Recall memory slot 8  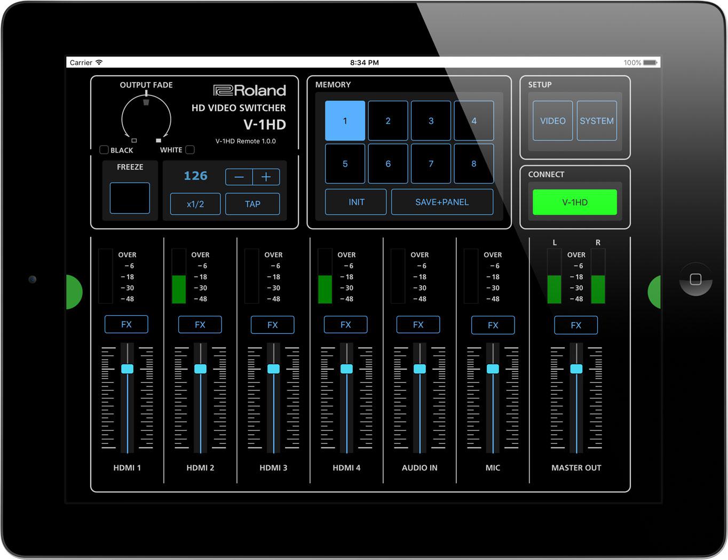pos(473,164)
